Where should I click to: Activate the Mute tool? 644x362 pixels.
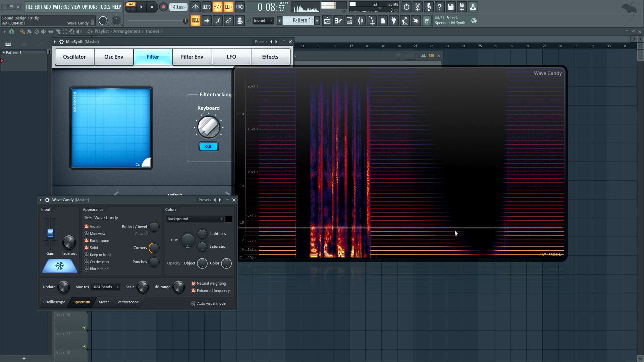tap(44, 32)
